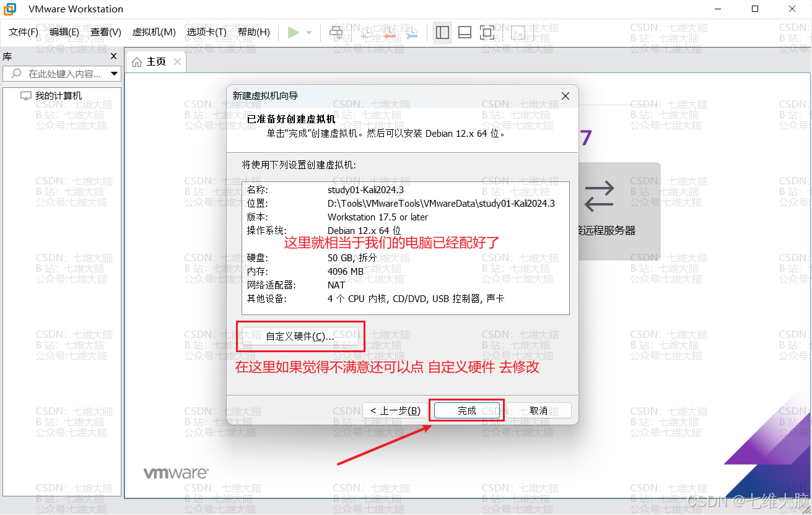812x515 pixels.
Task: Click the revert snapshot icon
Action: click(x=389, y=32)
